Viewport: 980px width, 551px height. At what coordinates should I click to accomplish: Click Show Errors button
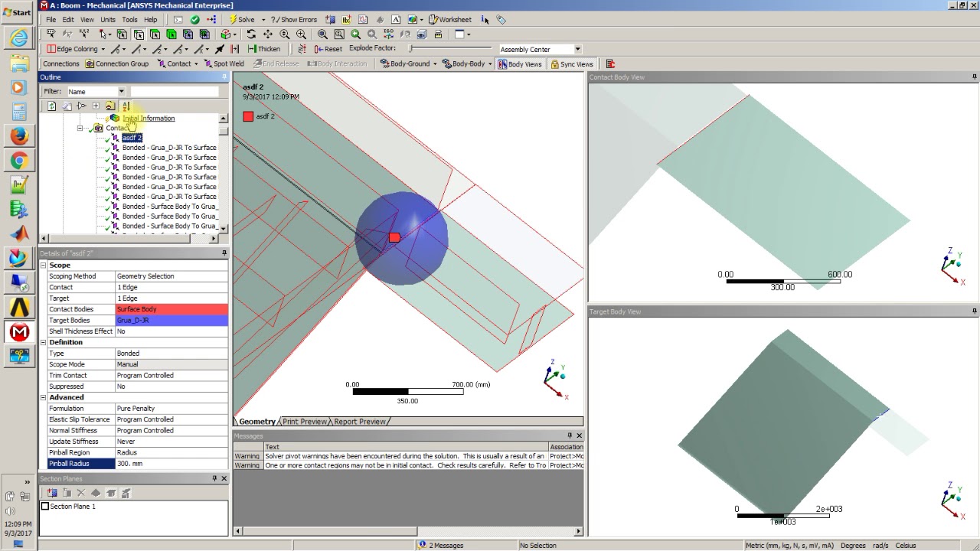point(293,20)
